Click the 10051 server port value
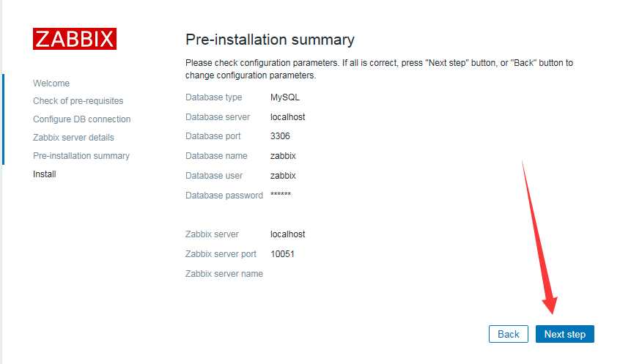 coord(282,253)
